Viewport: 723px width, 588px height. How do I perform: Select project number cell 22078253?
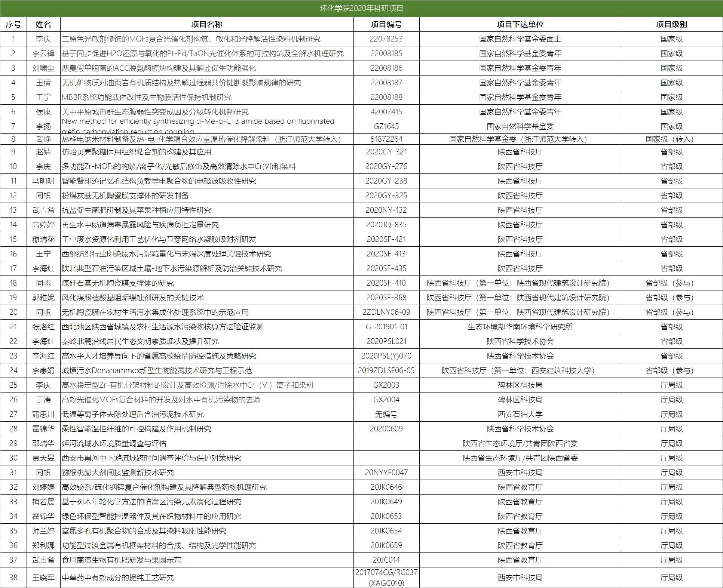coord(386,39)
